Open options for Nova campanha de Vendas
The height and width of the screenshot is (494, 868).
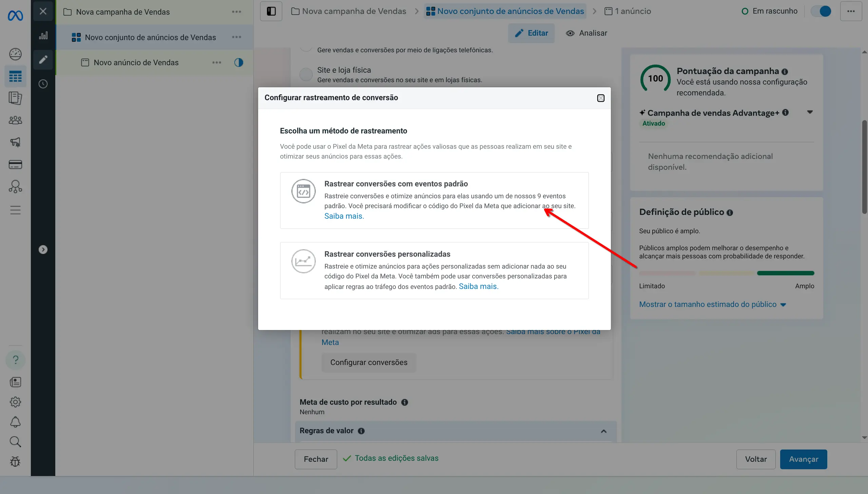[x=236, y=12]
